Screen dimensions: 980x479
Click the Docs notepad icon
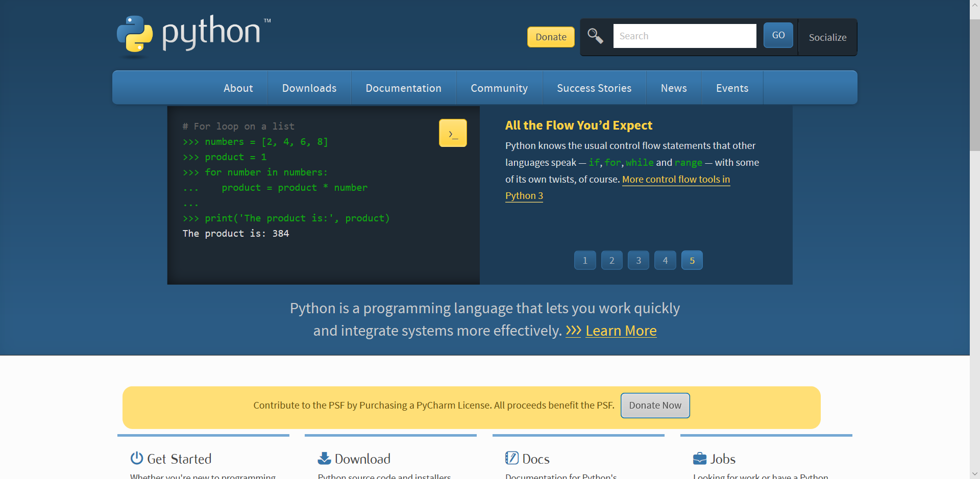coord(512,458)
